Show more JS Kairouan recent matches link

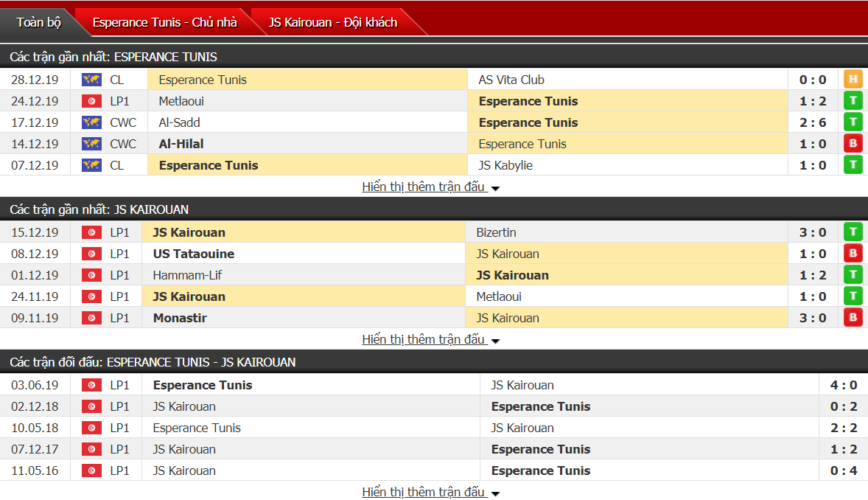coord(424,339)
